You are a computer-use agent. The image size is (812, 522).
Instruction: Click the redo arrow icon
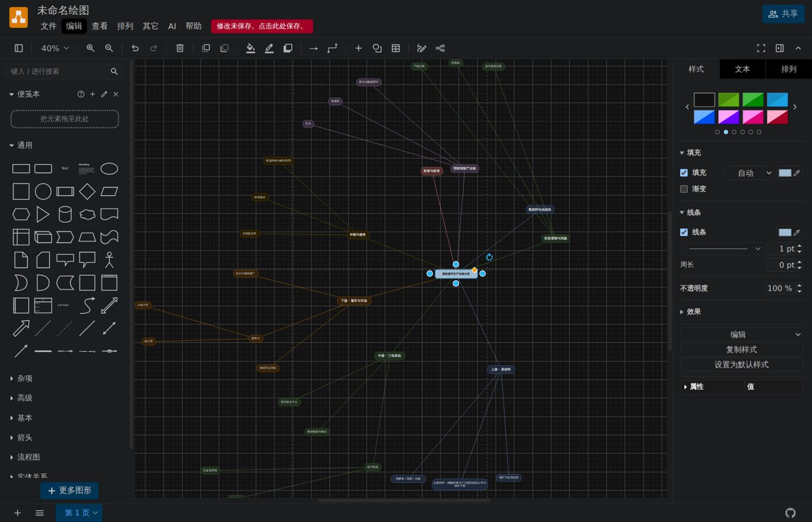click(x=154, y=48)
